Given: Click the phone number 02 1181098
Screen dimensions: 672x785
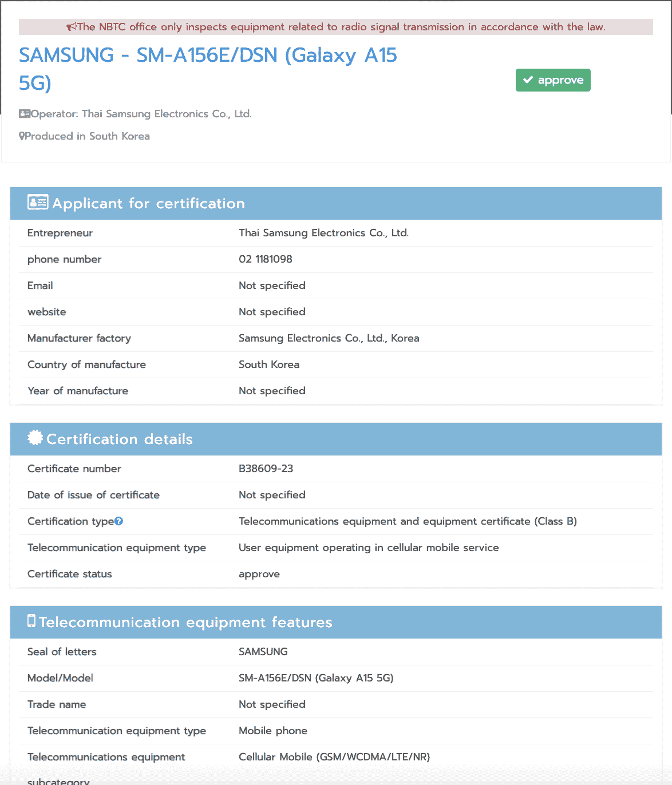Looking at the screenshot, I should 266,259.
